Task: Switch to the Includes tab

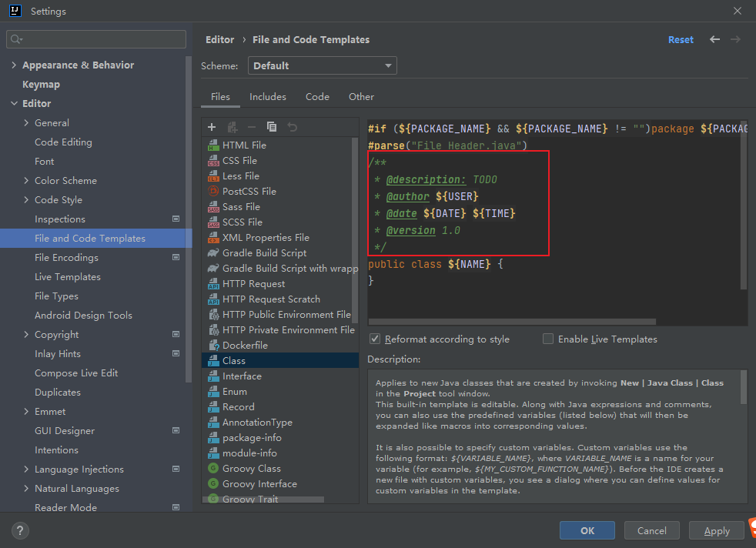Action: click(x=268, y=97)
